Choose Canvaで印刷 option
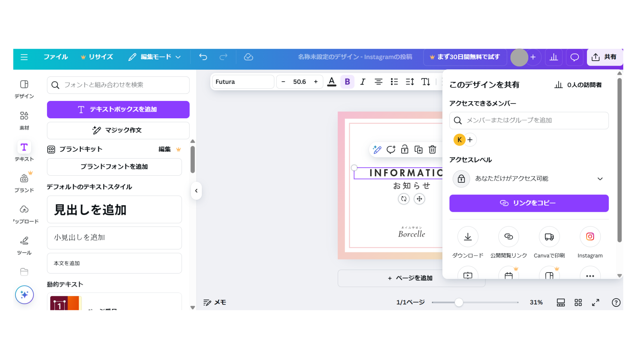Screen dimensions: 644x362 coord(549,242)
